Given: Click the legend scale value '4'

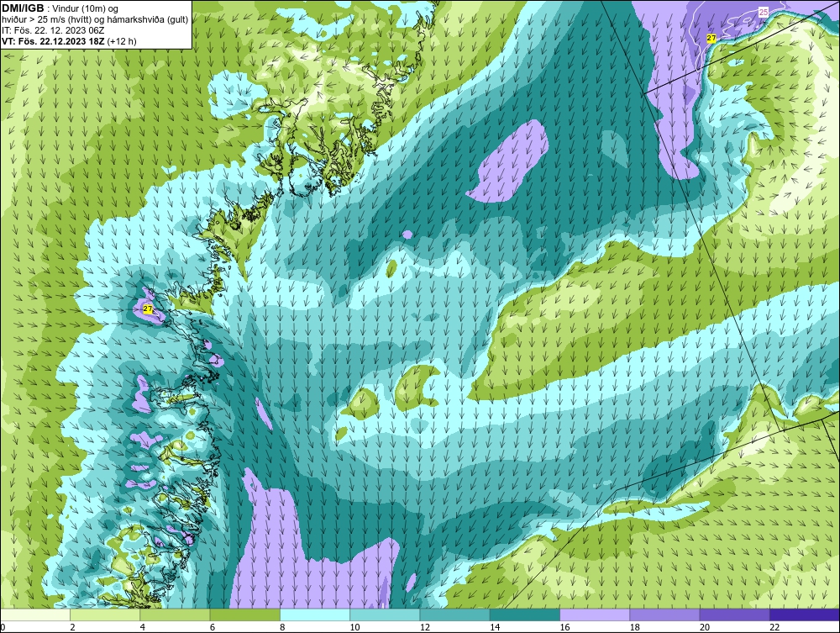Looking at the screenshot, I should click(x=143, y=628).
